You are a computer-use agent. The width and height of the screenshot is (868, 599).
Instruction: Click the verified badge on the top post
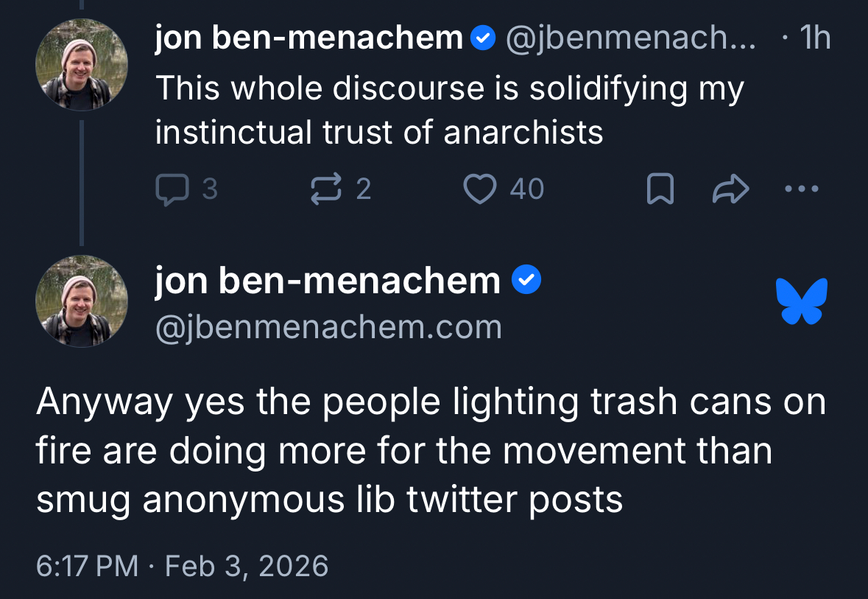483,38
